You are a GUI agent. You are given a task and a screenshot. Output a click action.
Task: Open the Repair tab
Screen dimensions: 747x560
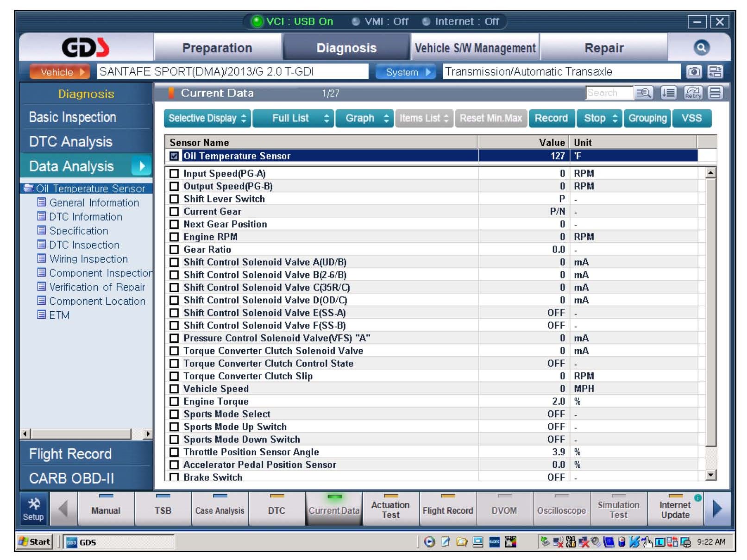tap(603, 48)
